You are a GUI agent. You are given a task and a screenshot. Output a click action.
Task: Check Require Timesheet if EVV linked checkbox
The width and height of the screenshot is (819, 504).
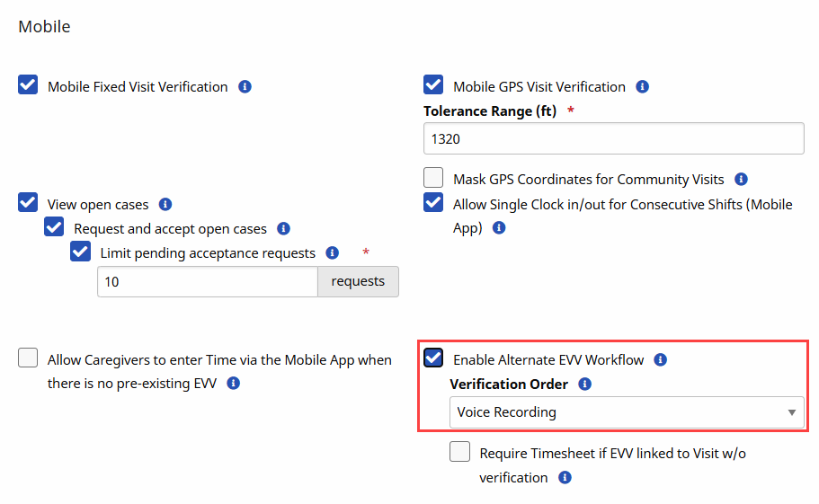tap(460, 452)
